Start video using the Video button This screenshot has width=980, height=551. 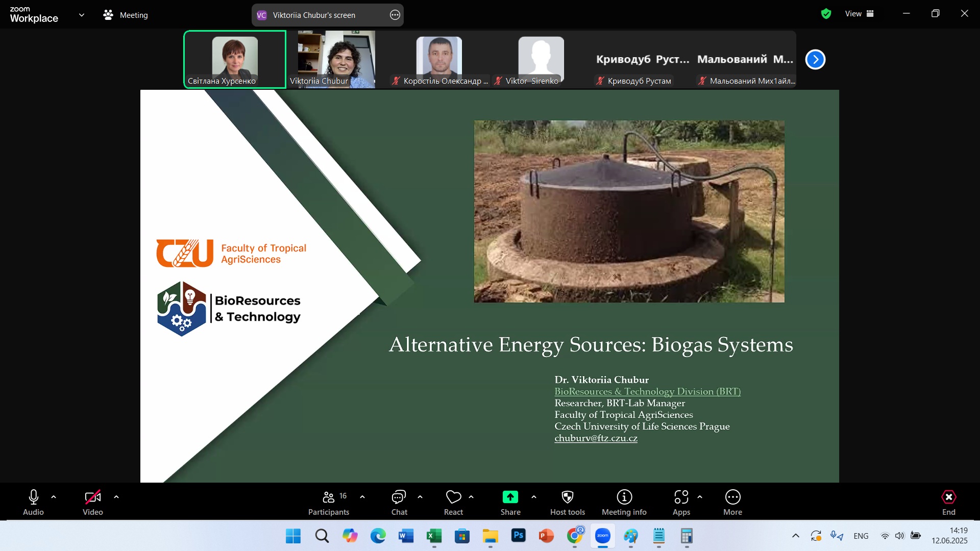coord(93,503)
